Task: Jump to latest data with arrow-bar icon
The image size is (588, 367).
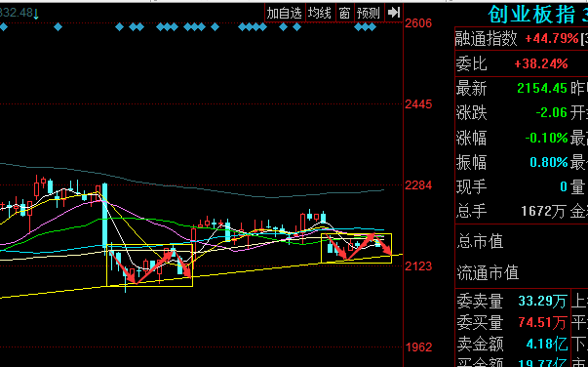Action: [x=394, y=13]
